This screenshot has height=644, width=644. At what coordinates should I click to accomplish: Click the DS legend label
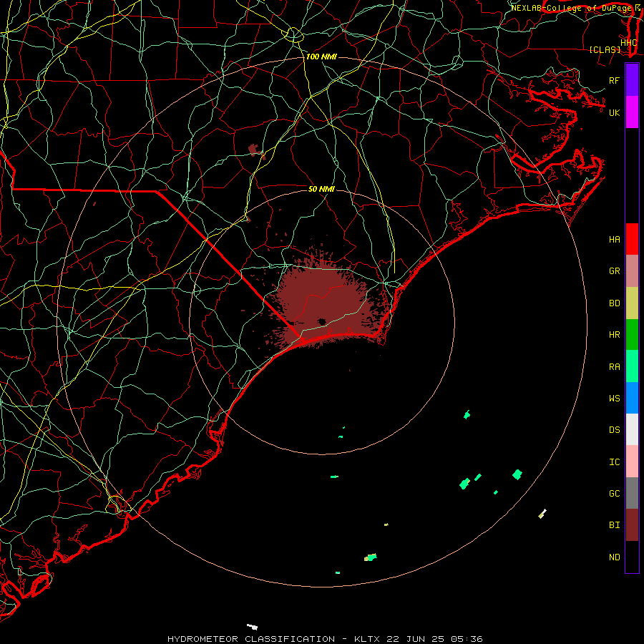[x=615, y=430]
